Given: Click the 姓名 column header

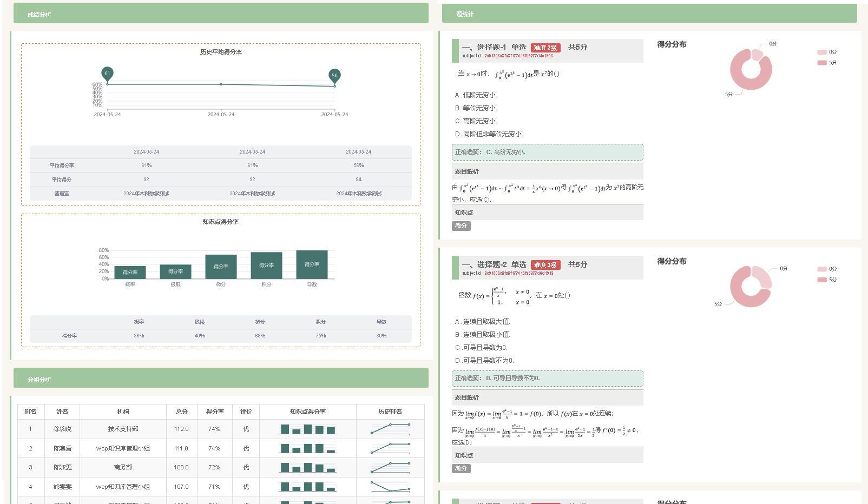Looking at the screenshot, I should click(x=62, y=412).
